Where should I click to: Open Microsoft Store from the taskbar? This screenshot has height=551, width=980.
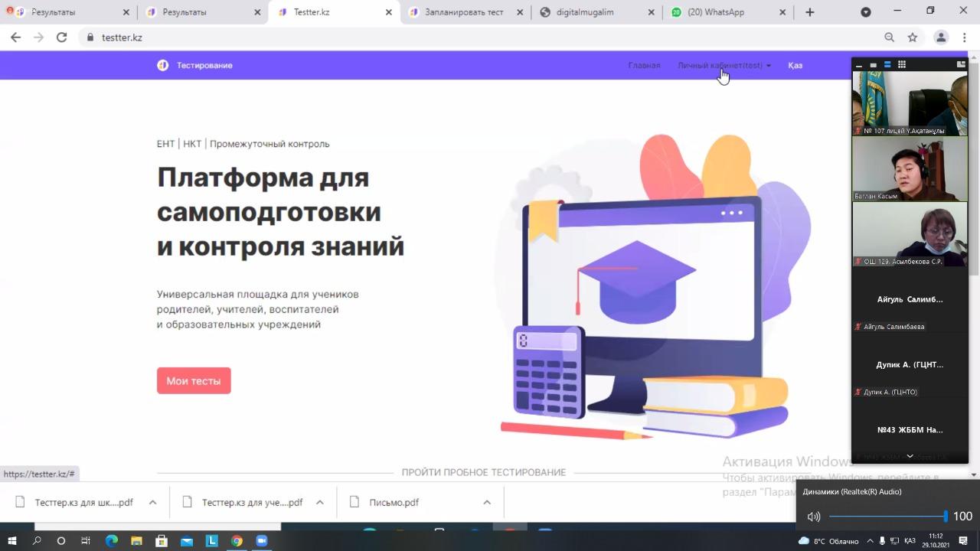coord(162,540)
